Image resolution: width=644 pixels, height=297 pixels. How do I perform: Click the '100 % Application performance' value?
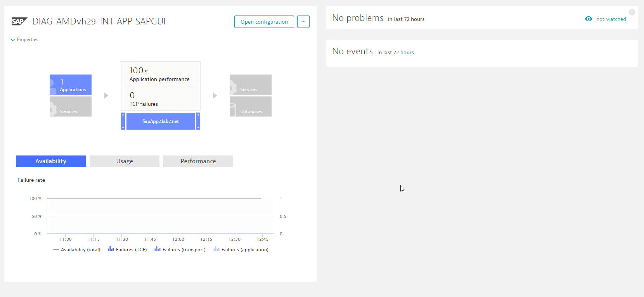[159, 74]
